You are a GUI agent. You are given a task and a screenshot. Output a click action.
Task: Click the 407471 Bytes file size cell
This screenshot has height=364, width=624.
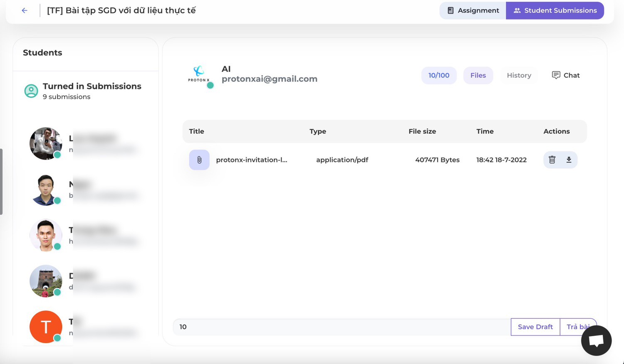[437, 160]
